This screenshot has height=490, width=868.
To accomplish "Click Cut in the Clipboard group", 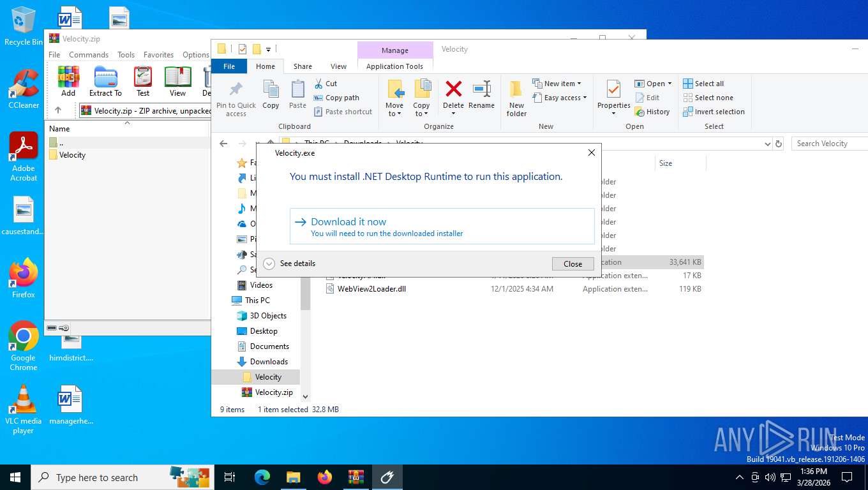I will 325,84.
